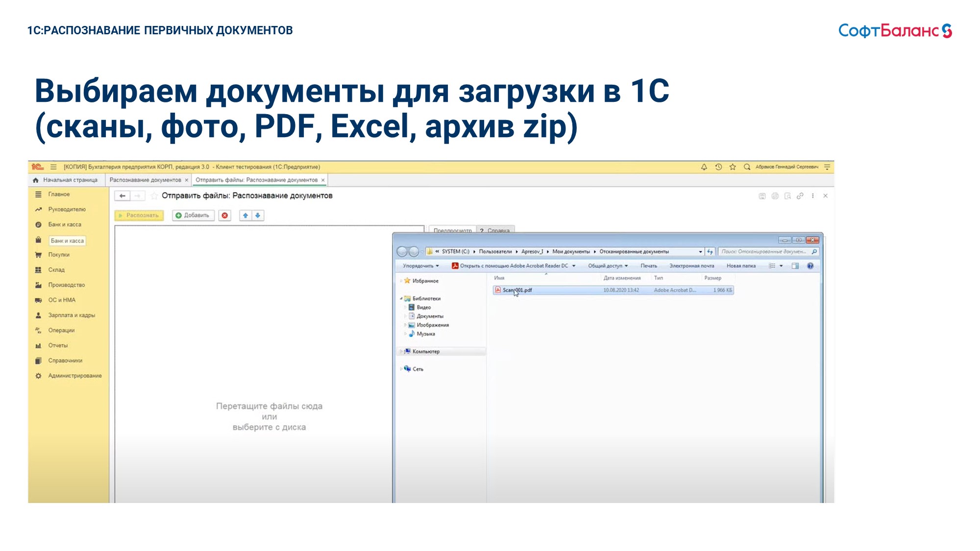
Task: Select the Scan 001.pdf file
Action: coord(613,290)
